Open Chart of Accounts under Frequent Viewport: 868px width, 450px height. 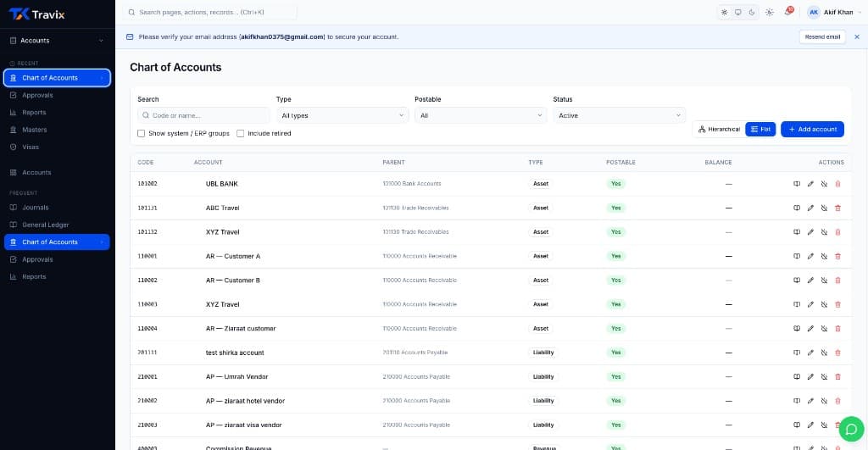coord(57,242)
